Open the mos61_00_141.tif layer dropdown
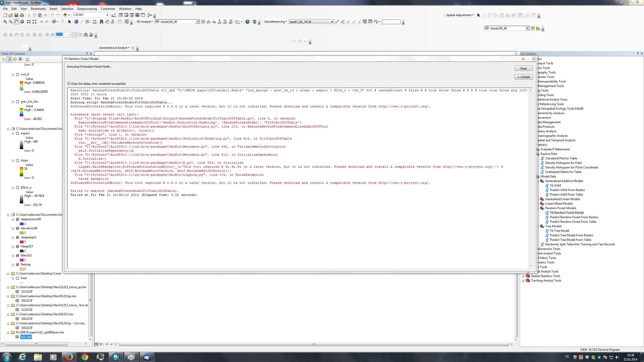 (332, 22)
